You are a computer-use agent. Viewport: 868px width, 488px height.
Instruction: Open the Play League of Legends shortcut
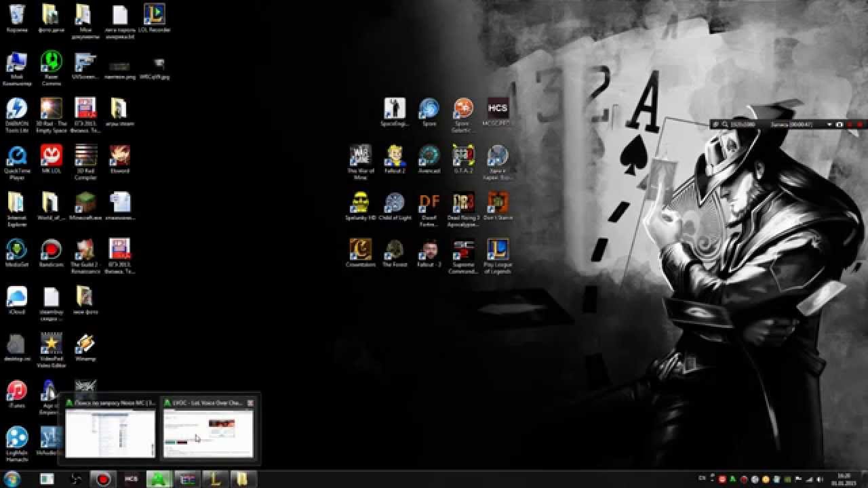[498, 256]
